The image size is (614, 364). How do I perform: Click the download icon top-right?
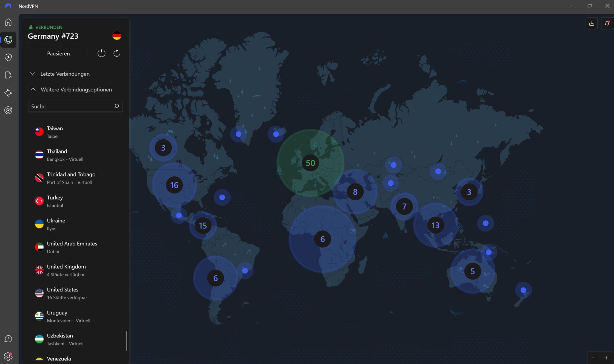coord(591,23)
